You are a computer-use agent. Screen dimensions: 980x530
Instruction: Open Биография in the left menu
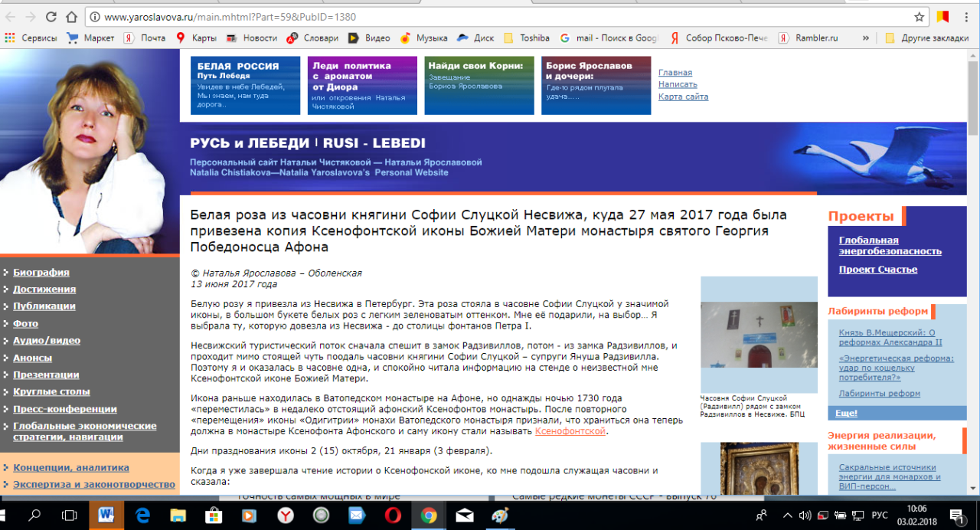tap(41, 272)
